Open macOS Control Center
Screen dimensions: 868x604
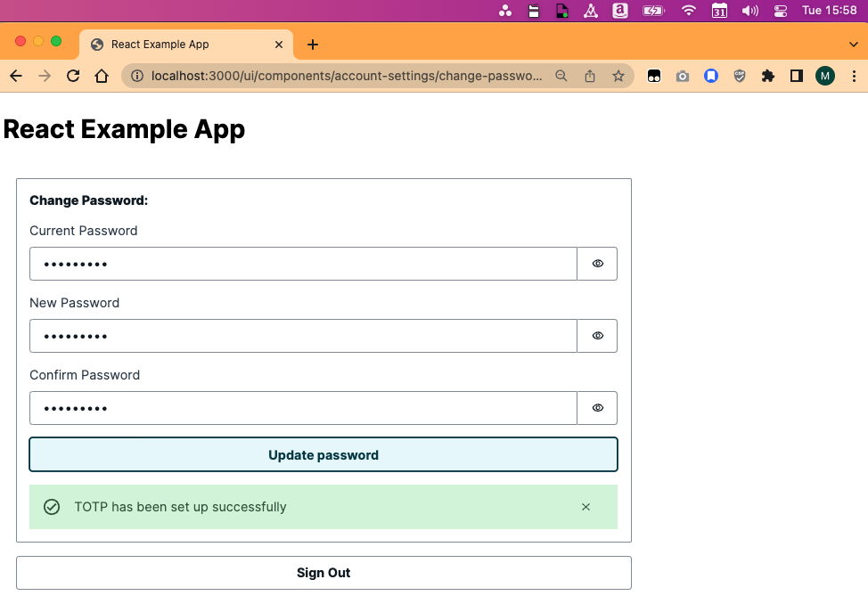pos(781,11)
